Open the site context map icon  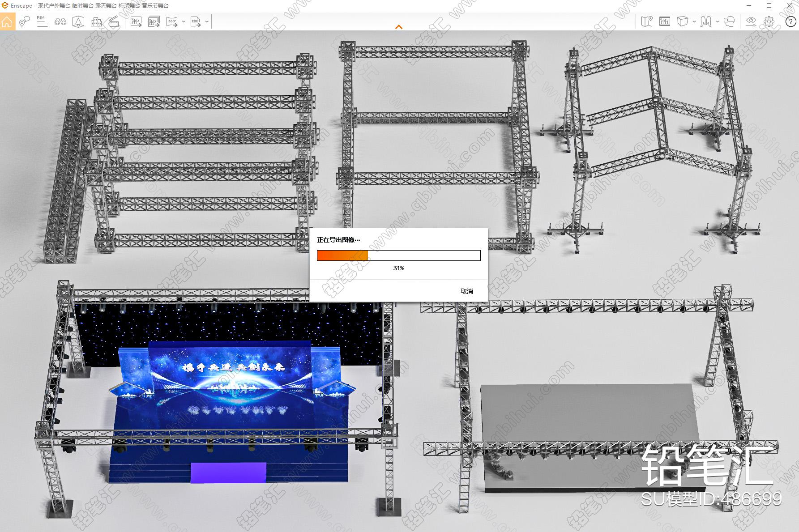tap(647, 21)
